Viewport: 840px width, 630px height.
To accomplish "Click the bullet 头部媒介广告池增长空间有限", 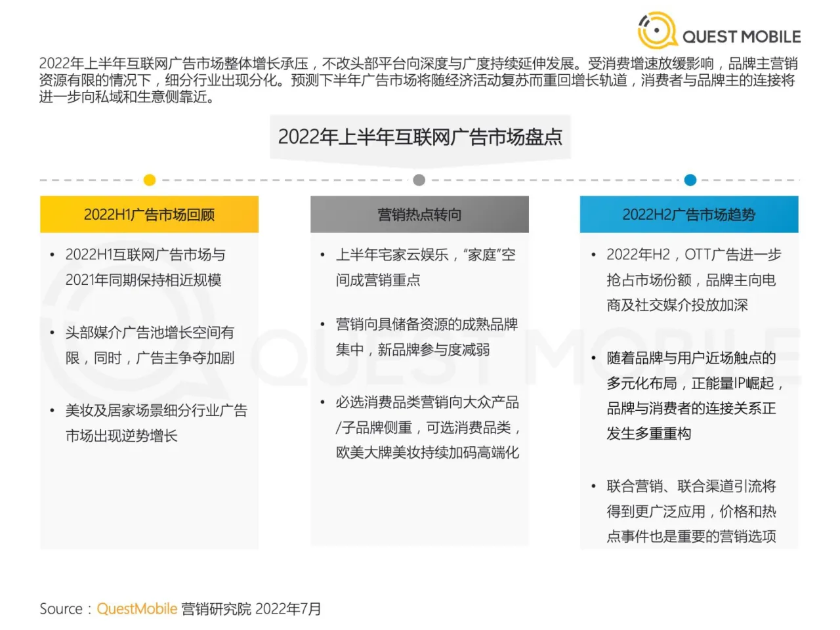I will tap(150, 345).
